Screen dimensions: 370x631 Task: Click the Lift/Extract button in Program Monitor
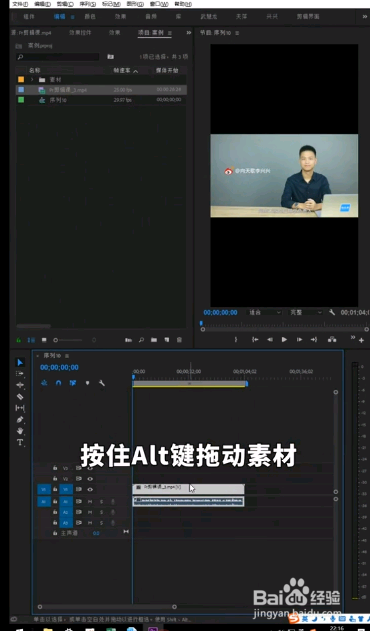(x=332, y=340)
